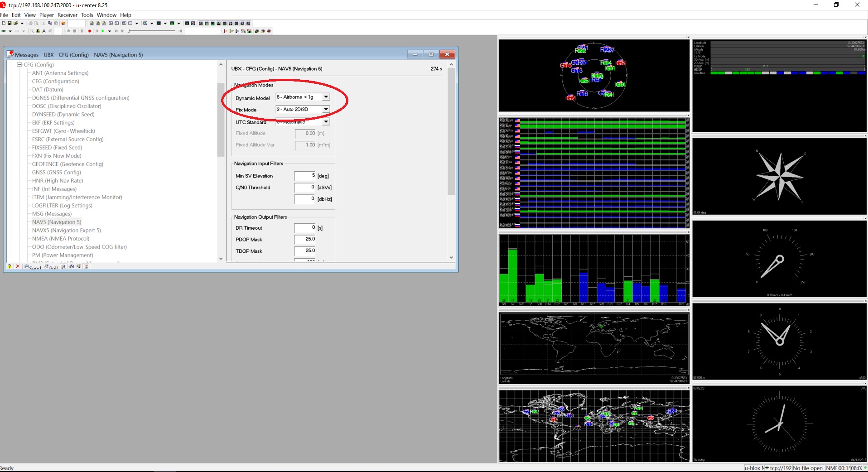Click the bug debug icon in toolbar
The height and width of the screenshot is (472, 868).
38,31
